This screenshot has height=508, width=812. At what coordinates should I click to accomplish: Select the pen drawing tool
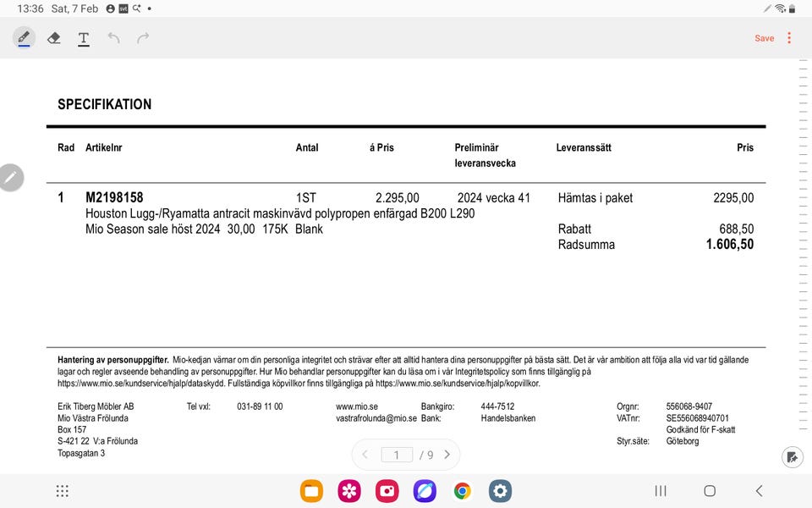click(x=24, y=38)
